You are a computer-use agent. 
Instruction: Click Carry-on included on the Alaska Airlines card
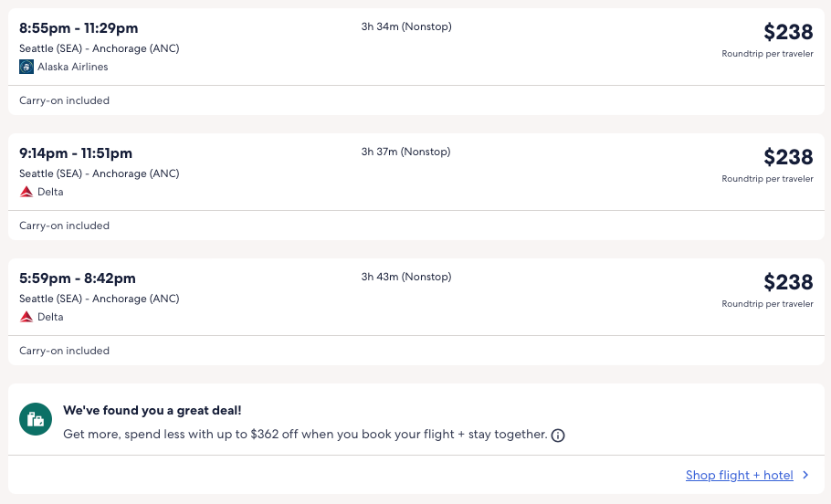tap(64, 100)
